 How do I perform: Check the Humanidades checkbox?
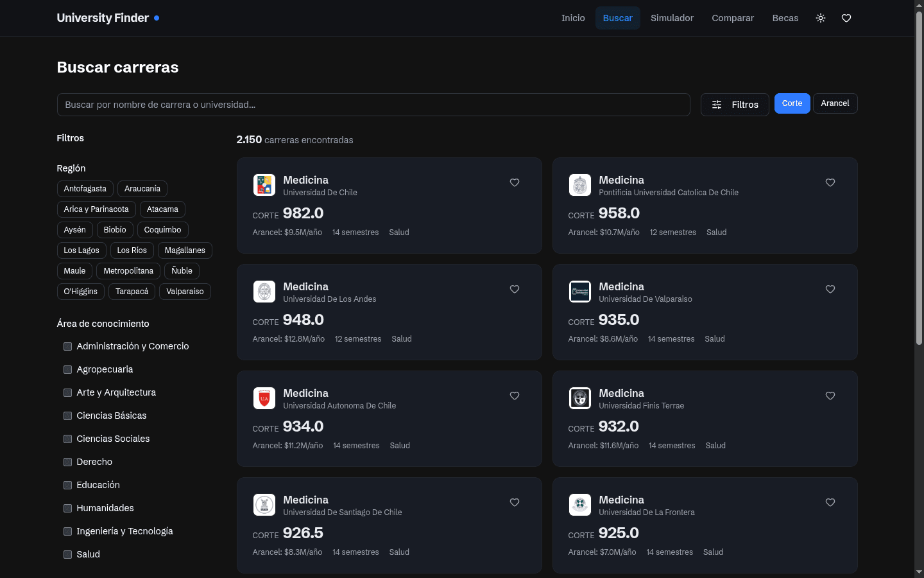67,509
